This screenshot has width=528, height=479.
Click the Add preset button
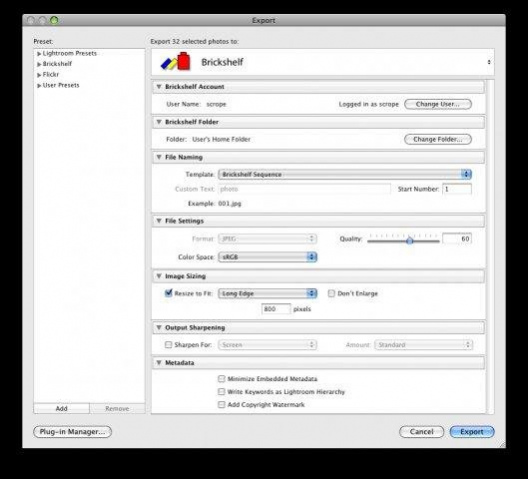[x=62, y=408]
